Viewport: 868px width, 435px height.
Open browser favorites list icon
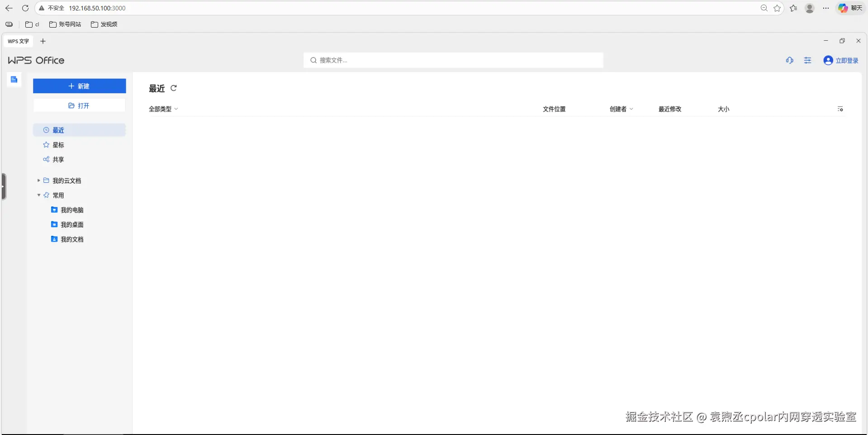click(x=793, y=8)
